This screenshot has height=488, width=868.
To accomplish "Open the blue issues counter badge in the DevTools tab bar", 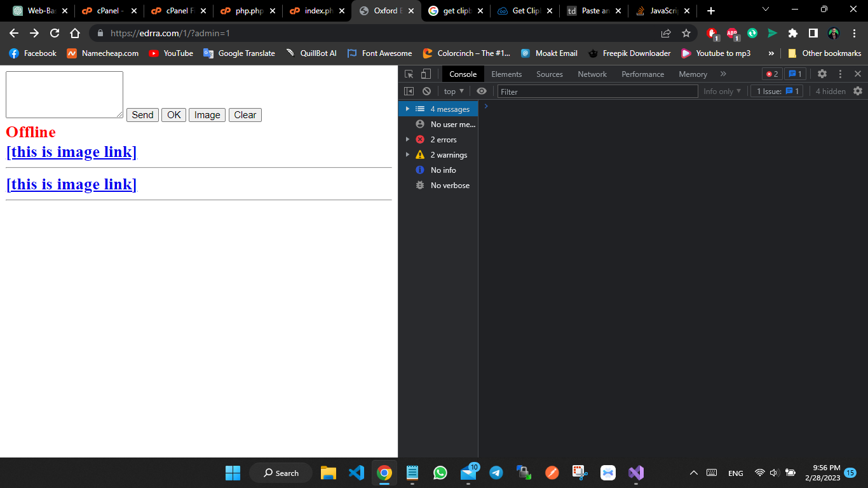I will 796,74.
